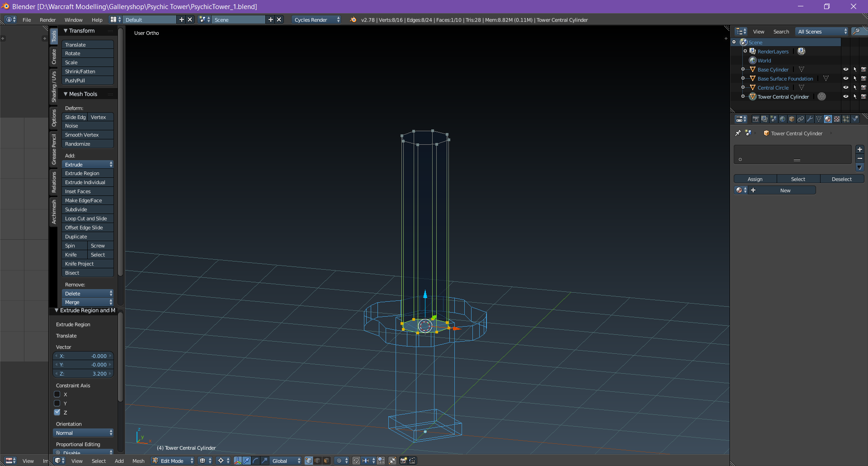This screenshot has height=466, width=868.
Task: Open the All Scenes outliner filter
Action: click(822, 31)
